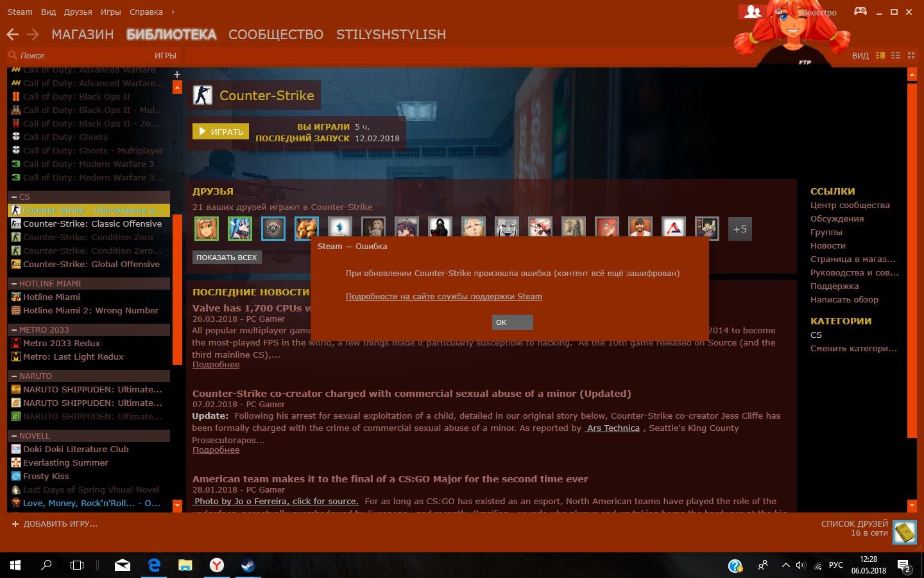Switch to the МАГАЗИН tab

(82, 35)
